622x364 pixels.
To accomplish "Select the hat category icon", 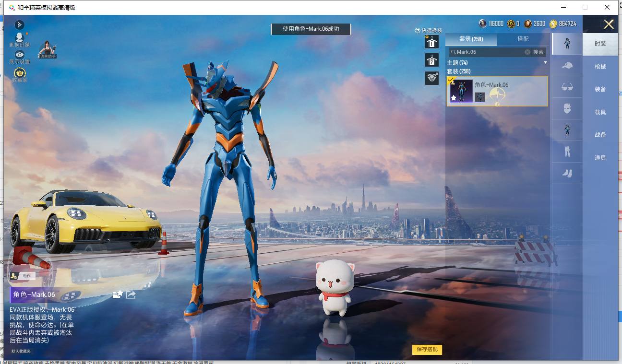I will (x=567, y=65).
